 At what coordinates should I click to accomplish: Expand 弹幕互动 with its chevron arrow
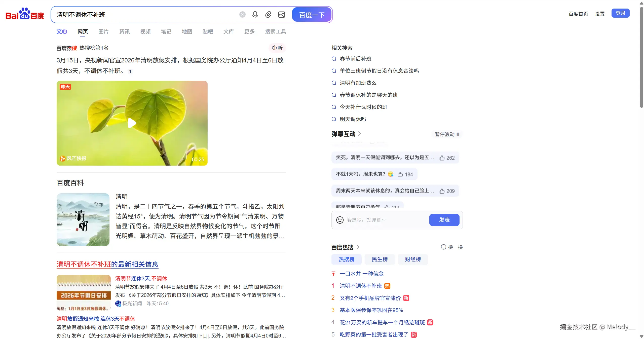click(360, 134)
